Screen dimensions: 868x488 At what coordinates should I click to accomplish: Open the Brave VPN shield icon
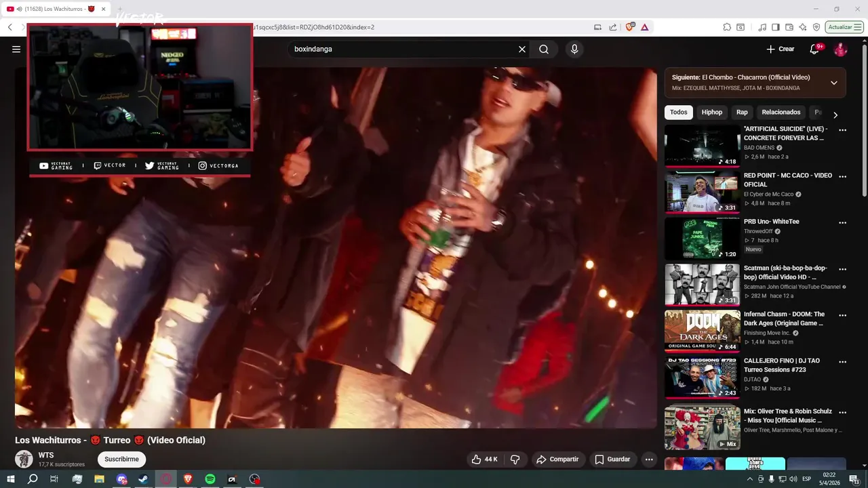pos(816,27)
